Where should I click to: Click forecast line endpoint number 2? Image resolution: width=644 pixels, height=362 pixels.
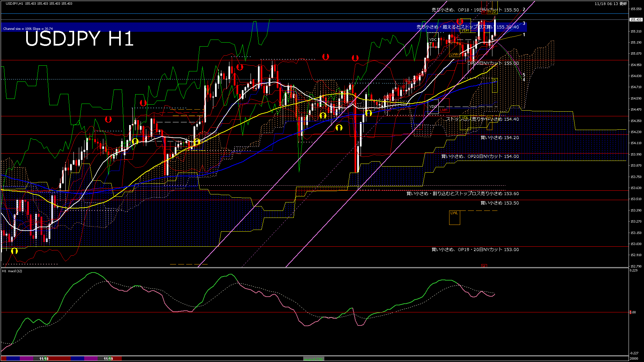(524, 9)
